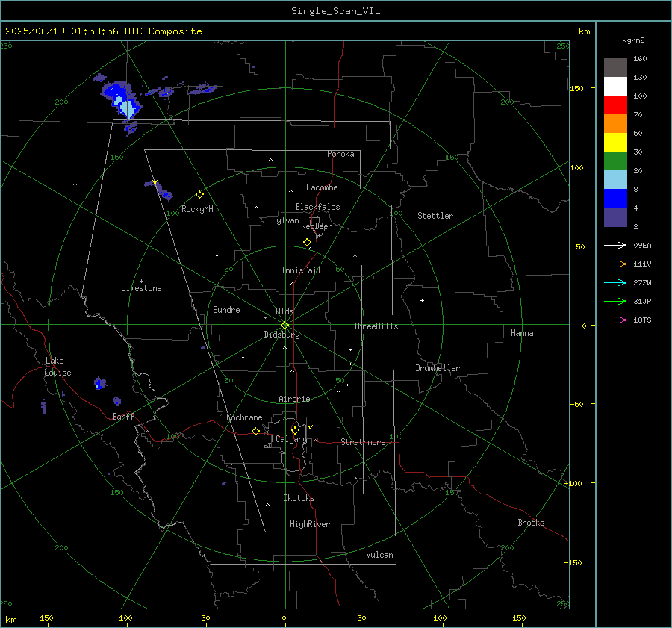Click the Sylvan label on the map
The width and height of the screenshot is (672, 628).
(285, 220)
